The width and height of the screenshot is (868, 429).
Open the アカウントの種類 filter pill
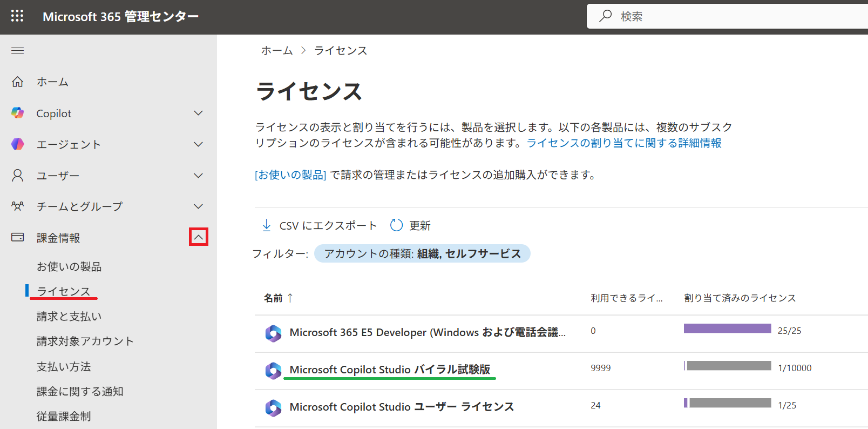pyautogui.click(x=422, y=253)
